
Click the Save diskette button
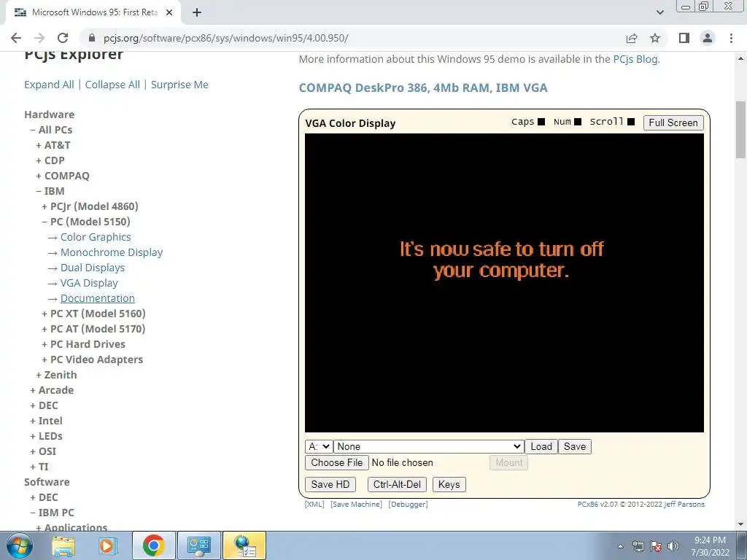tap(575, 447)
